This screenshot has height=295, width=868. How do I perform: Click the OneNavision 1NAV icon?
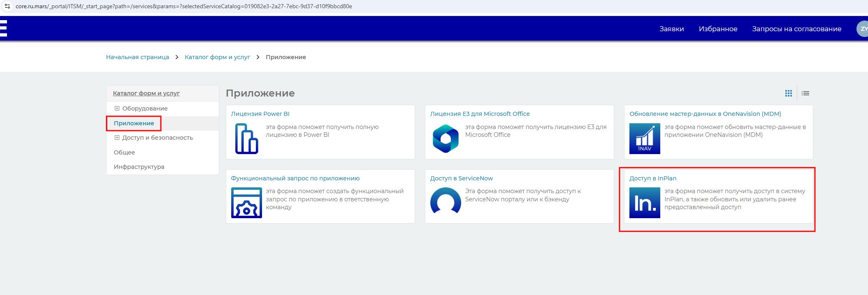click(x=645, y=138)
